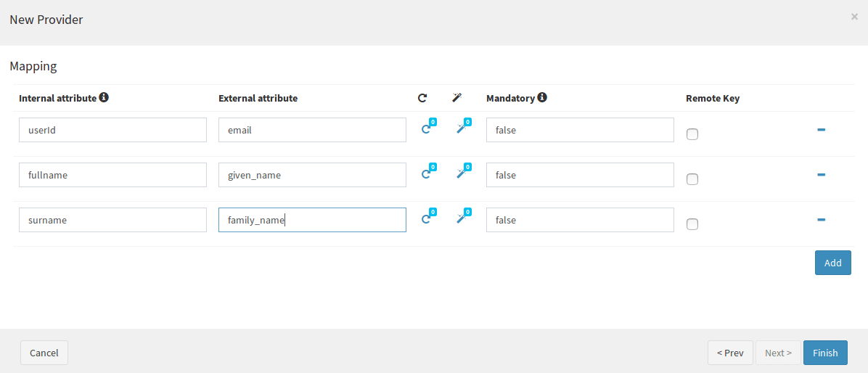
Task: Open propagation actions icon for userId row
Action: pyautogui.click(x=426, y=129)
